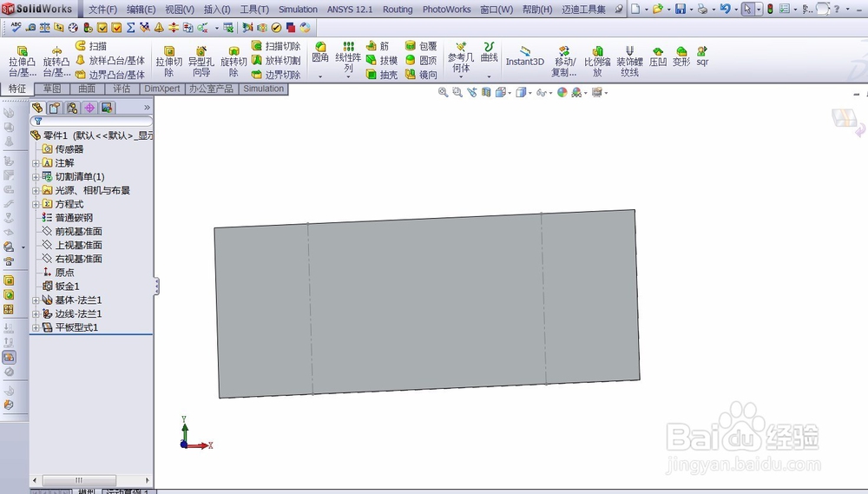Image resolution: width=868 pixels, height=494 pixels.
Task: Expand the 光源、相机与布景 tree node
Action: tap(36, 190)
